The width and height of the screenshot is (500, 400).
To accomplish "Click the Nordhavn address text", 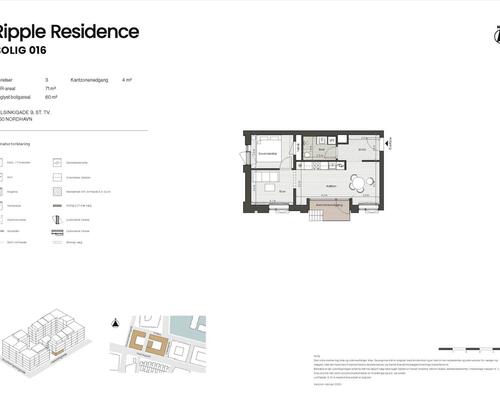I will point(16,119).
